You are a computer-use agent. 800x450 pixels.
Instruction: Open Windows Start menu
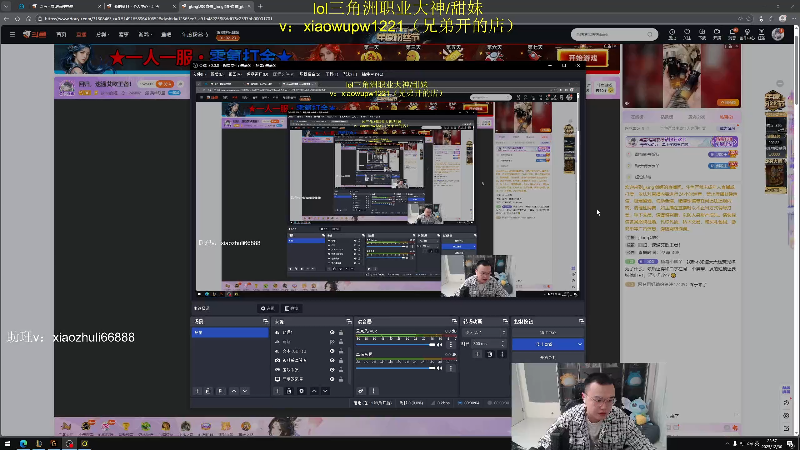pos(7,444)
